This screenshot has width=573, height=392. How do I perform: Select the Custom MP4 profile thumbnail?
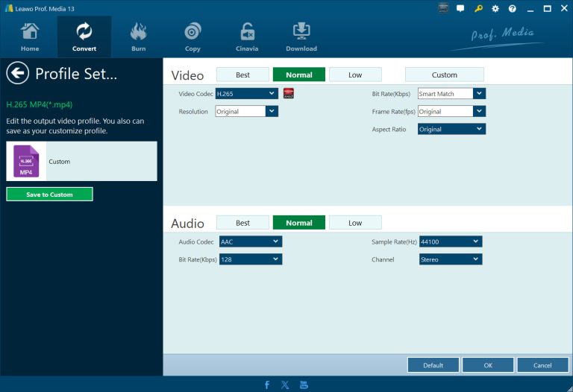26,161
